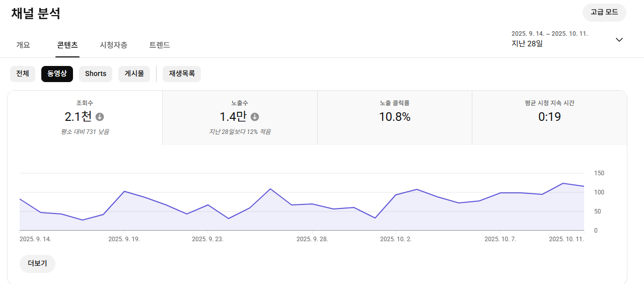Go to the 트렌드 tab
The width and height of the screenshot is (644, 284).
[160, 45]
